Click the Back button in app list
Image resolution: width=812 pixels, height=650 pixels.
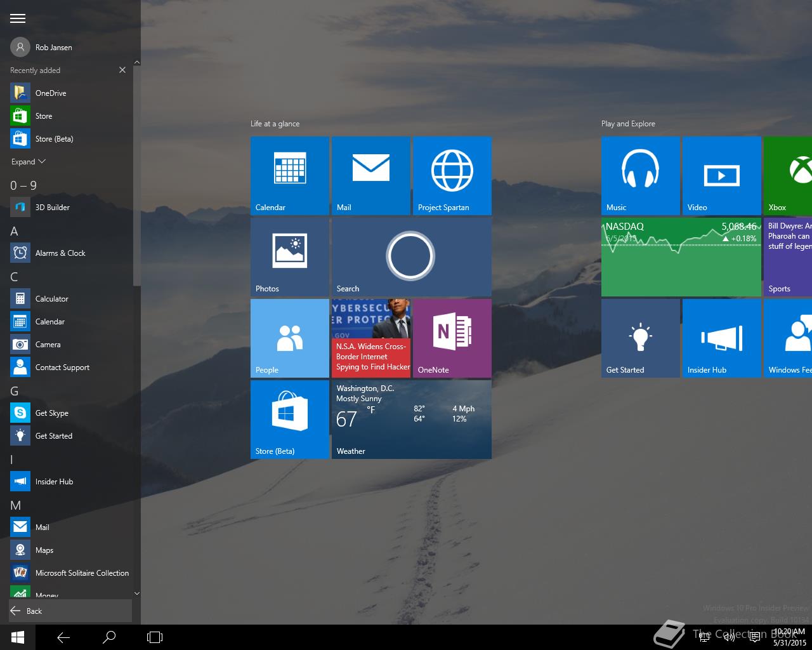pyautogui.click(x=70, y=611)
